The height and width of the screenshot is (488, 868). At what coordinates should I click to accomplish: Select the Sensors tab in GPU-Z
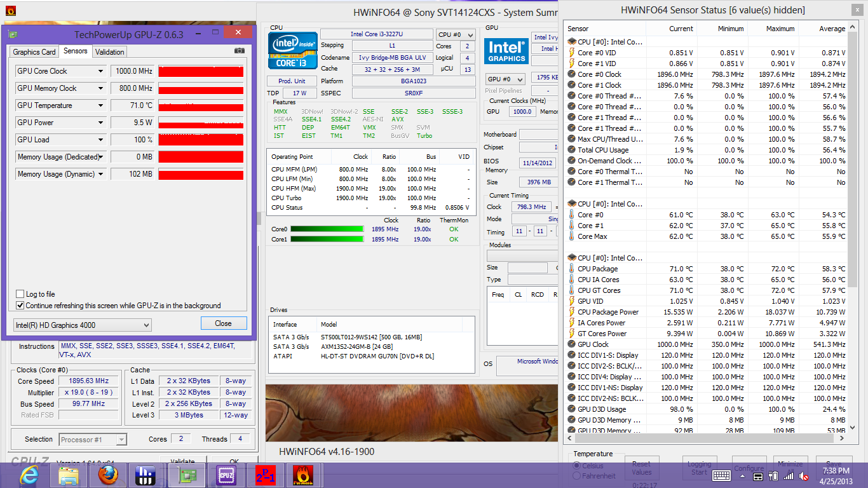click(x=76, y=51)
